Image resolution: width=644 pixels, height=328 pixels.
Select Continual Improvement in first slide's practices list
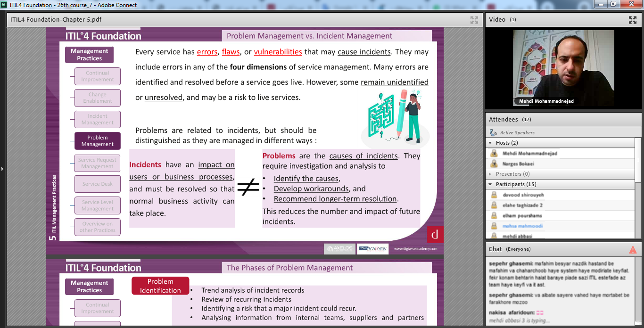98,76
